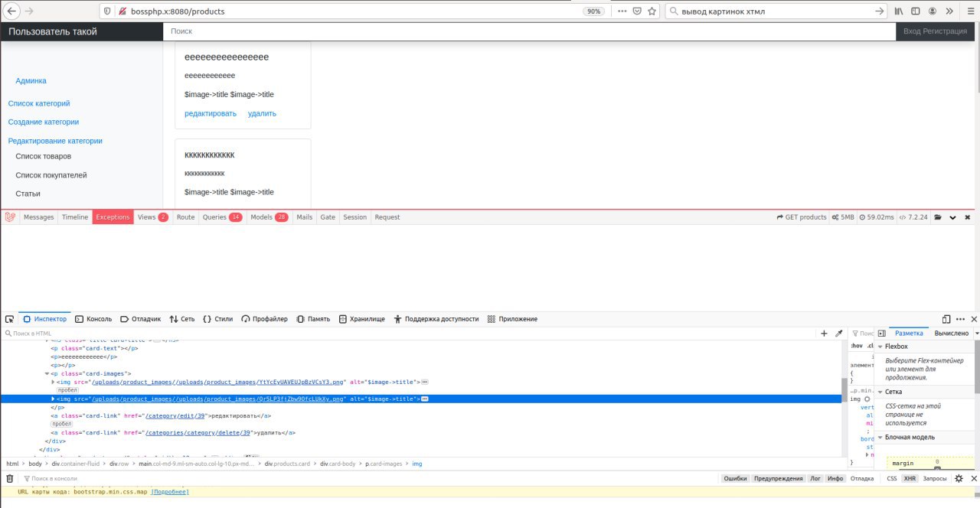Click the Подробнее link in console

pos(170,492)
